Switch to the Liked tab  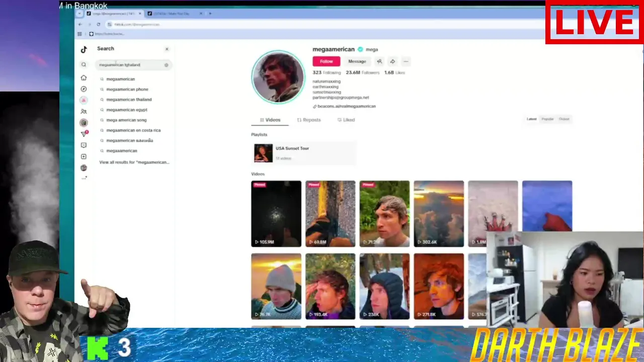coord(346,120)
